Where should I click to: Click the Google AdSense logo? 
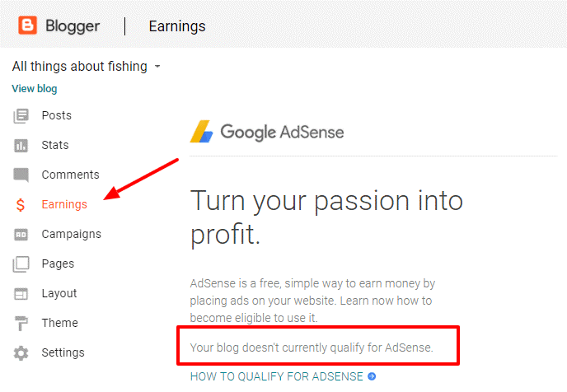(x=267, y=132)
